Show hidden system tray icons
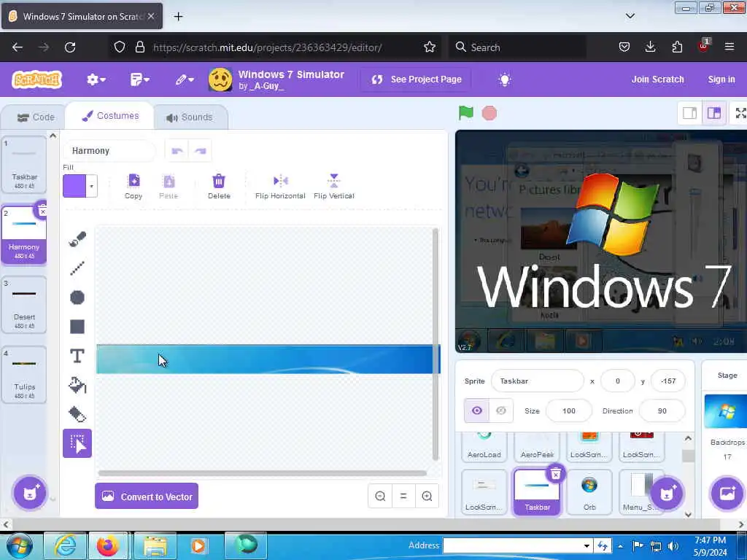Image resolution: width=747 pixels, height=560 pixels. click(620, 545)
